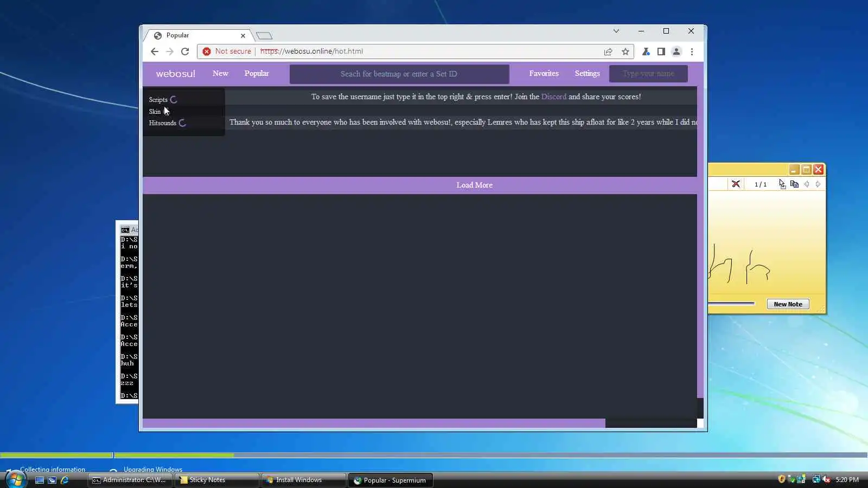Open the browser three-dot menu
This screenshot has width=868, height=488.
pyautogui.click(x=692, y=52)
